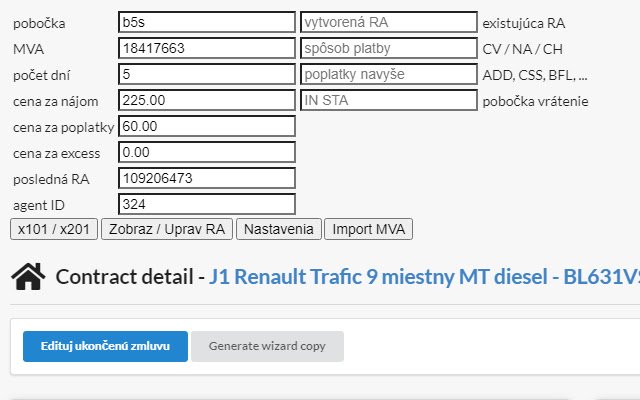Click the cena za excess field
Screen dimensions: 640x400
207,152
